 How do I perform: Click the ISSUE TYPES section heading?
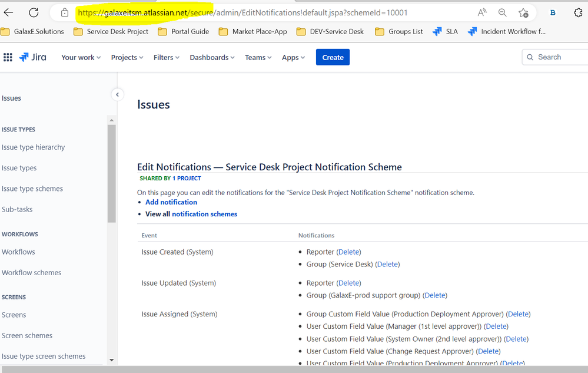[x=18, y=130]
